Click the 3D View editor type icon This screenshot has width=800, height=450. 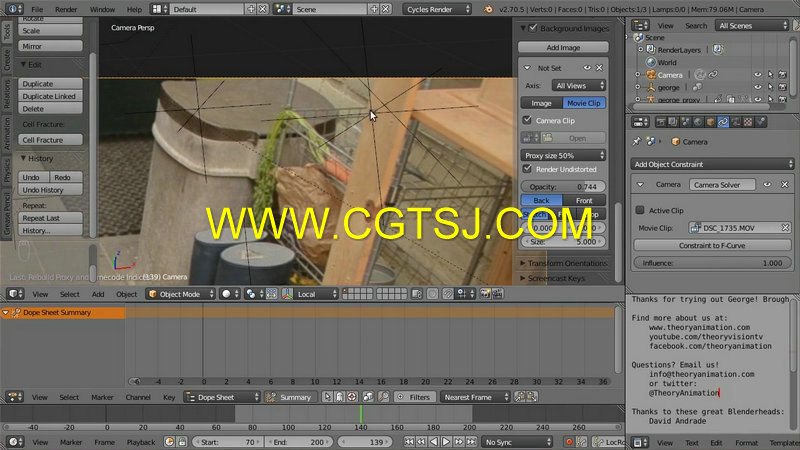[x=15, y=294]
